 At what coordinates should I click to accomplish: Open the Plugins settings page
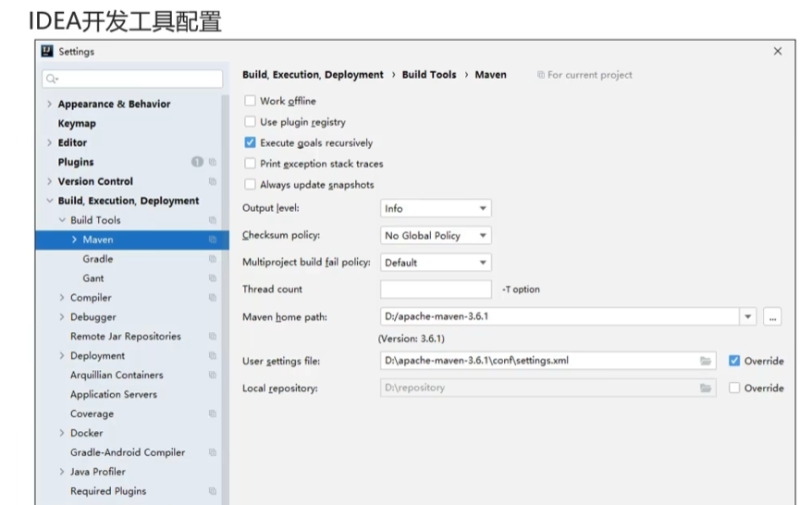[76, 162]
